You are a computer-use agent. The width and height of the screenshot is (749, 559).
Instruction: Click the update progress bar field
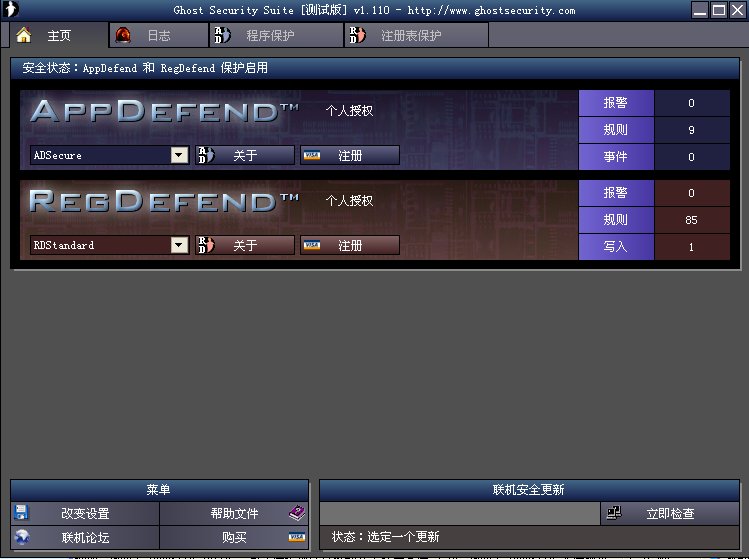tap(460, 513)
